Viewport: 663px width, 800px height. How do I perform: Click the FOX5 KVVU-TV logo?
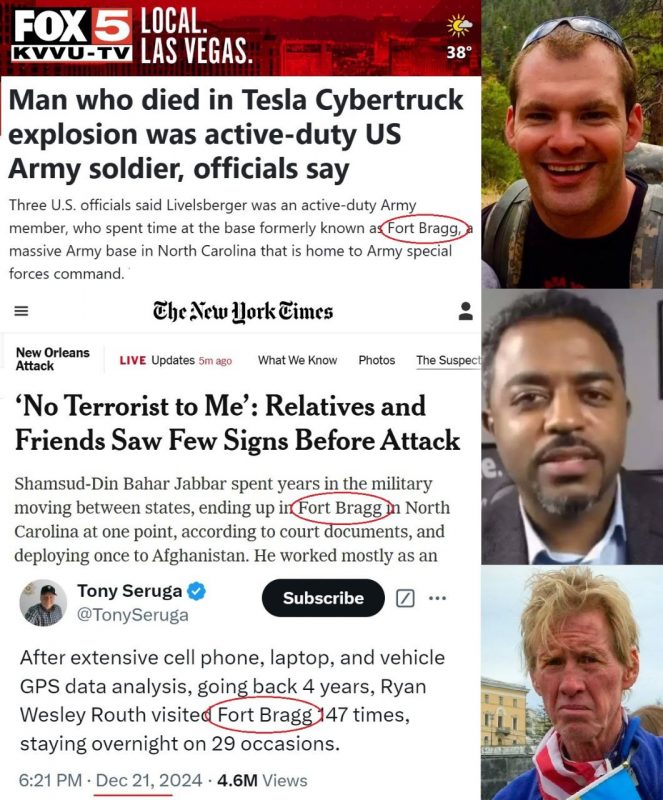(x=68, y=35)
